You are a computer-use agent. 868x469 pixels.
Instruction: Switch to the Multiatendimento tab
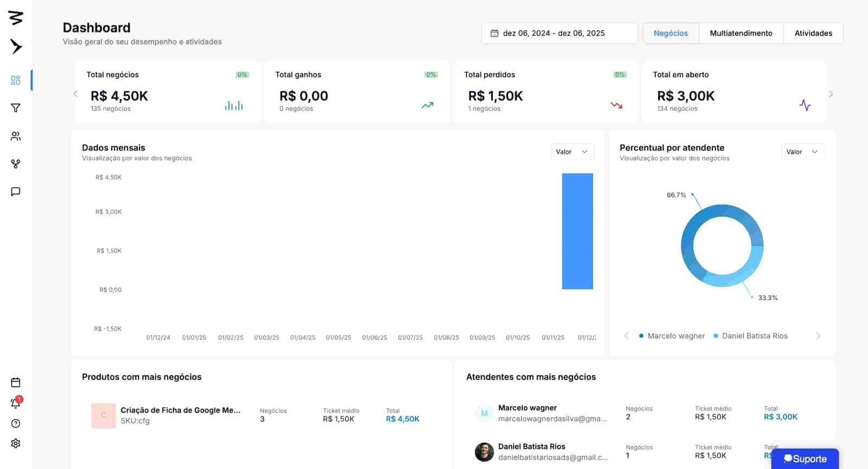[741, 33]
